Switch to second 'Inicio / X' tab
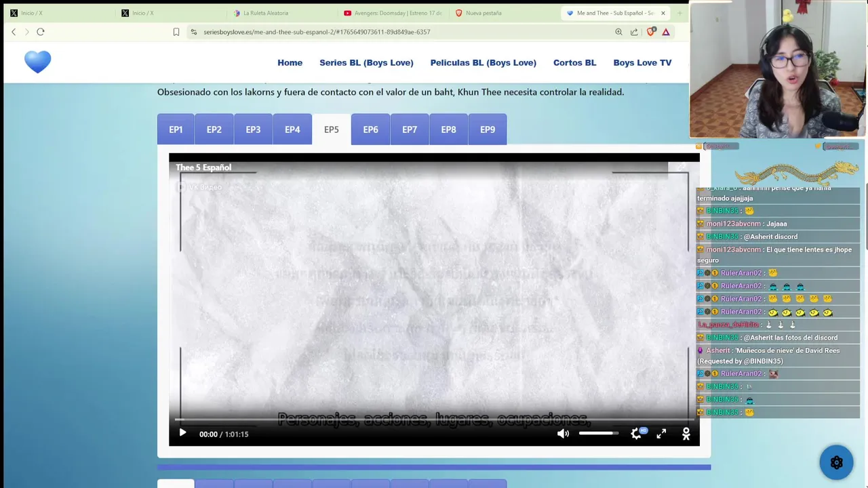The image size is (868, 488). [x=170, y=13]
